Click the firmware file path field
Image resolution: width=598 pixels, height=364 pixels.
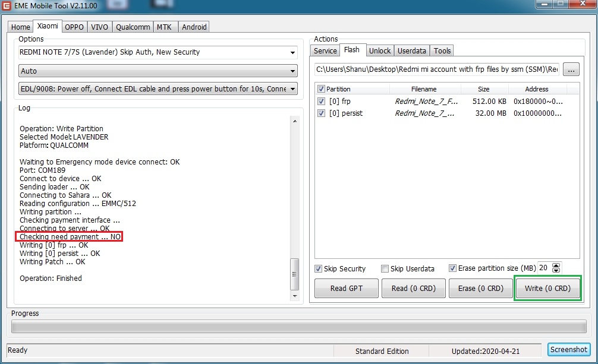(437, 69)
